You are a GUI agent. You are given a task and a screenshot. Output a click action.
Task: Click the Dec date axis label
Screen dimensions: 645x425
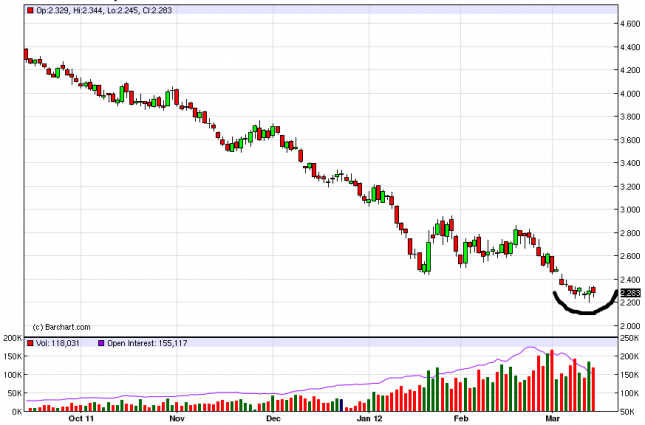click(x=272, y=418)
